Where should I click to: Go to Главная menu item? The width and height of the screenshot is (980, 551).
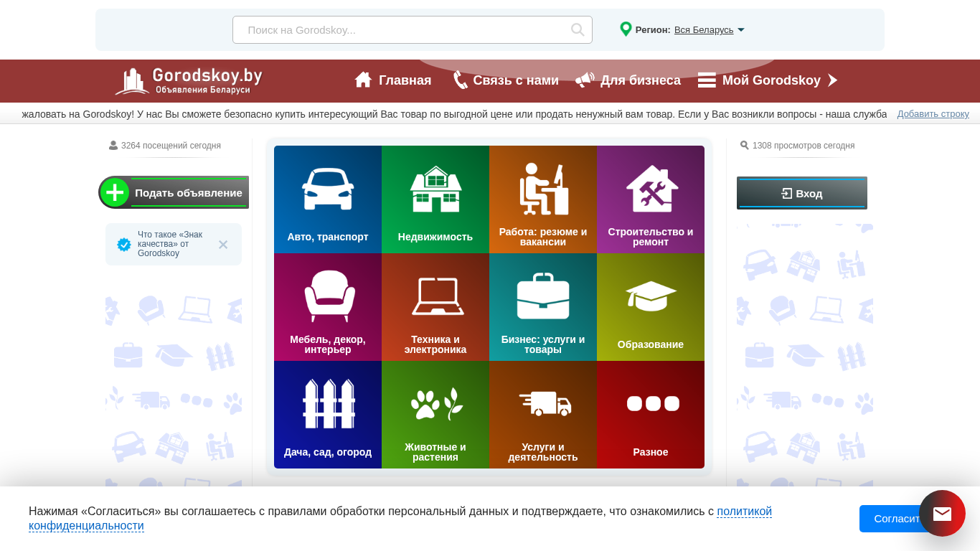pos(405,80)
